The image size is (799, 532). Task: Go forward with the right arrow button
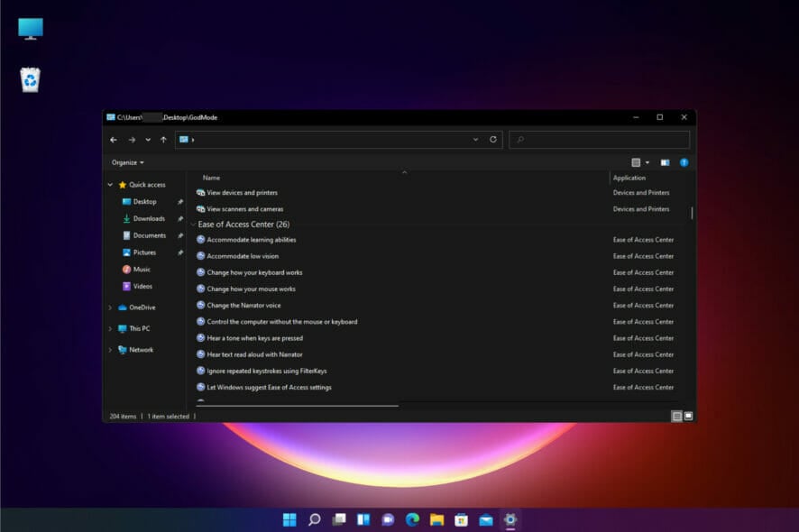click(x=132, y=140)
